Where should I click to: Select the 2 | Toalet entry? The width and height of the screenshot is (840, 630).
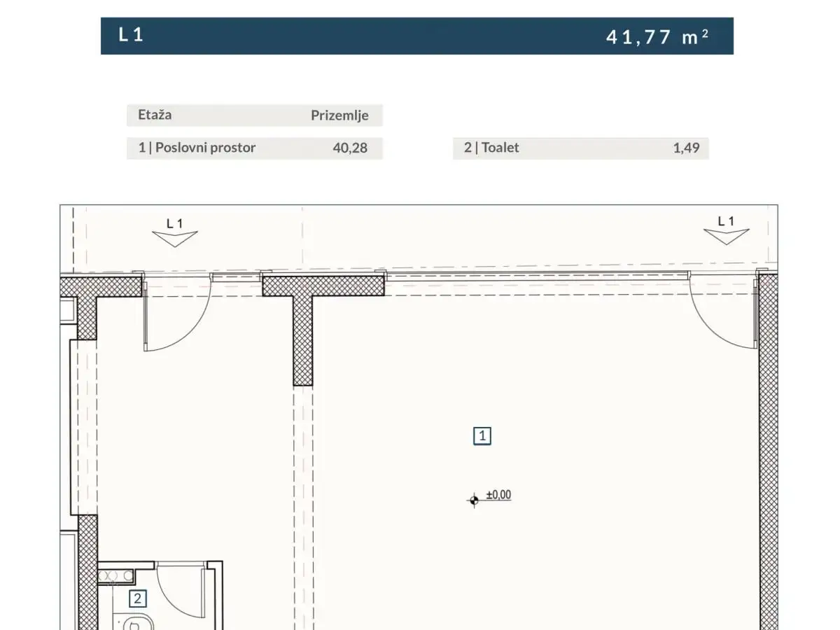pos(491,148)
